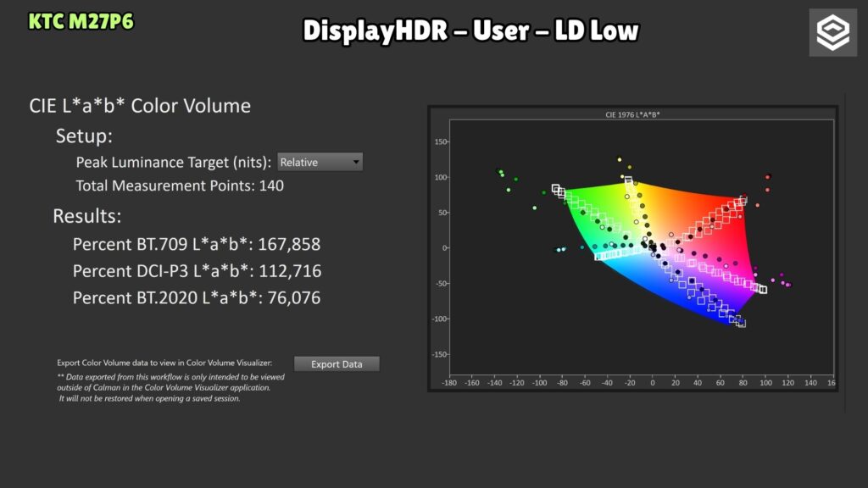The height and width of the screenshot is (488, 868).
Task: Click the 'CIE 1976 L*A*B*' chart title
Action: [x=632, y=114]
